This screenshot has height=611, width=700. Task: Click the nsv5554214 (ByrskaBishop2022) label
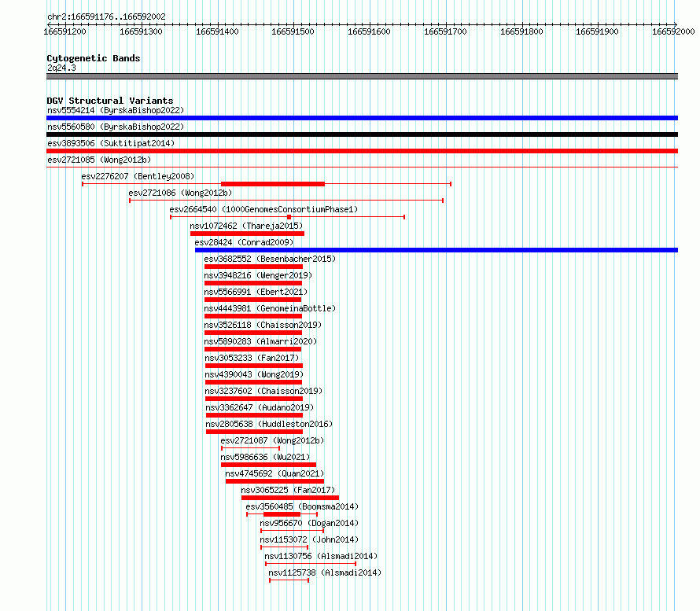pos(116,110)
